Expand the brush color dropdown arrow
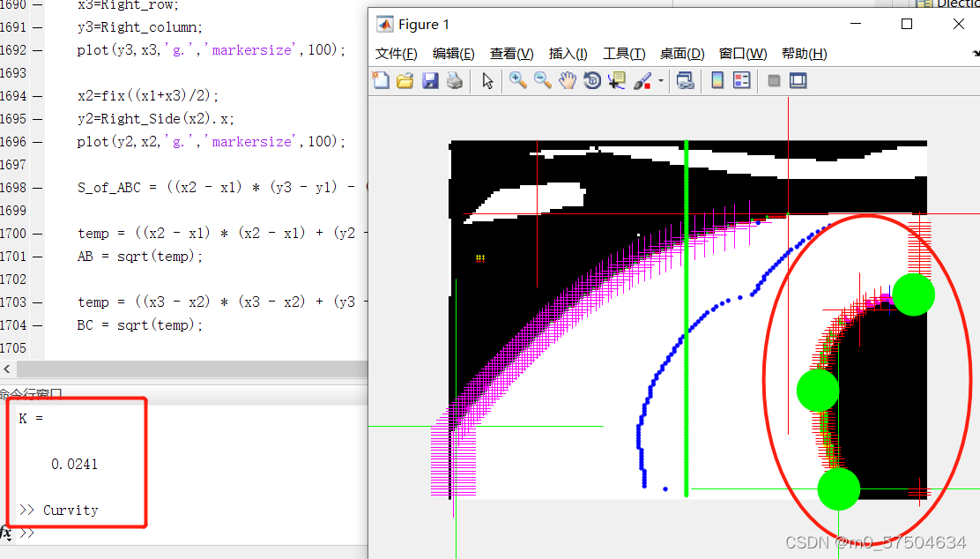Viewport: 980px width, 559px height. pos(661,80)
